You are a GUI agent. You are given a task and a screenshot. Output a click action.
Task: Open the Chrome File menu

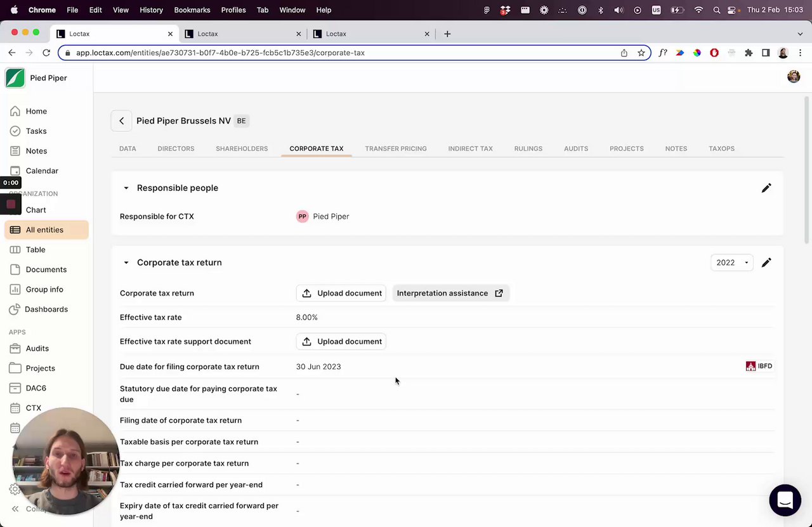click(72, 10)
